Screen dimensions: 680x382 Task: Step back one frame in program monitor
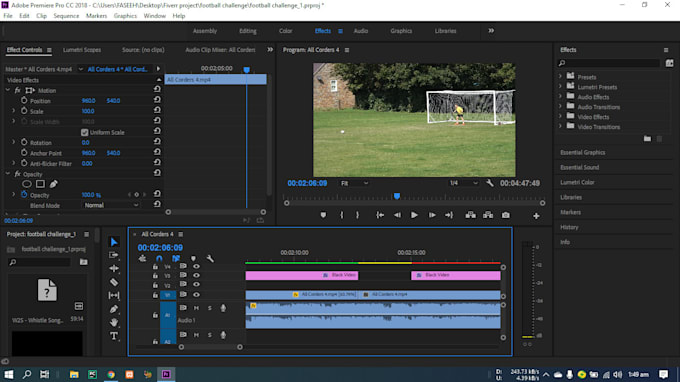[397, 215]
